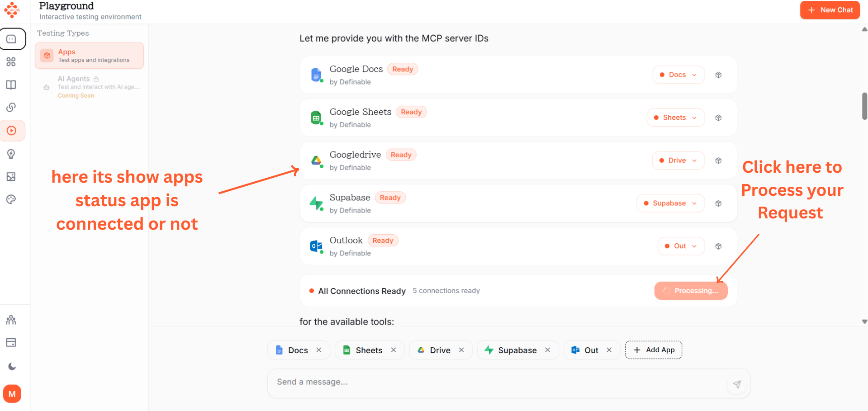This screenshot has height=411, width=868.
Task: Remove the Supabase app chip
Action: (x=548, y=350)
